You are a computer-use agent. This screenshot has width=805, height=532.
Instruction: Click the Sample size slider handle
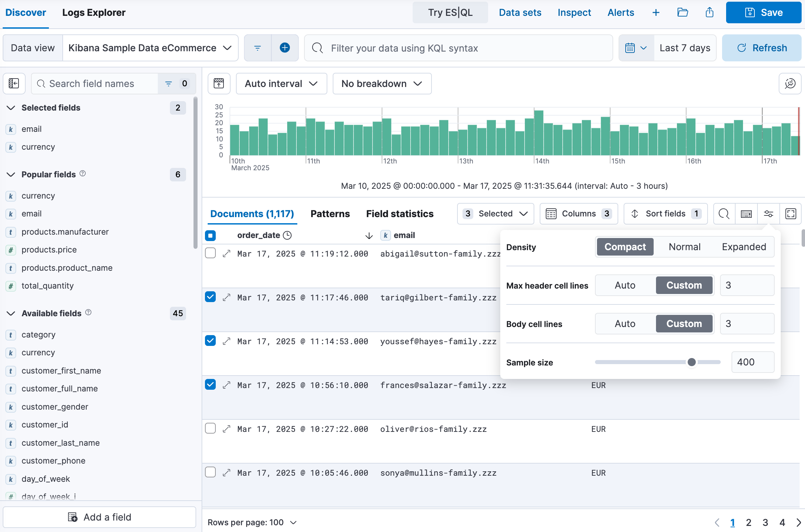click(691, 362)
